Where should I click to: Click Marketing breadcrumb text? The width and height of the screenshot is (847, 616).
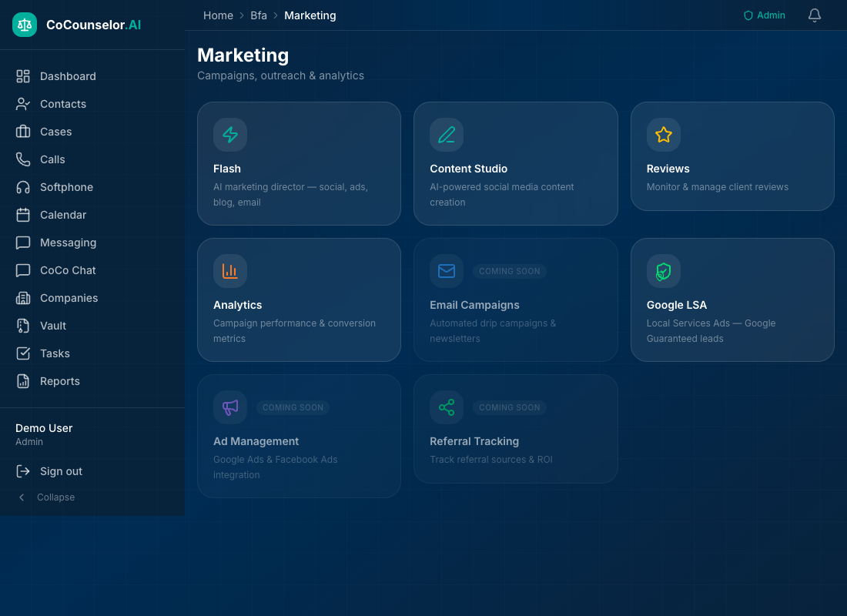pyautogui.click(x=310, y=15)
